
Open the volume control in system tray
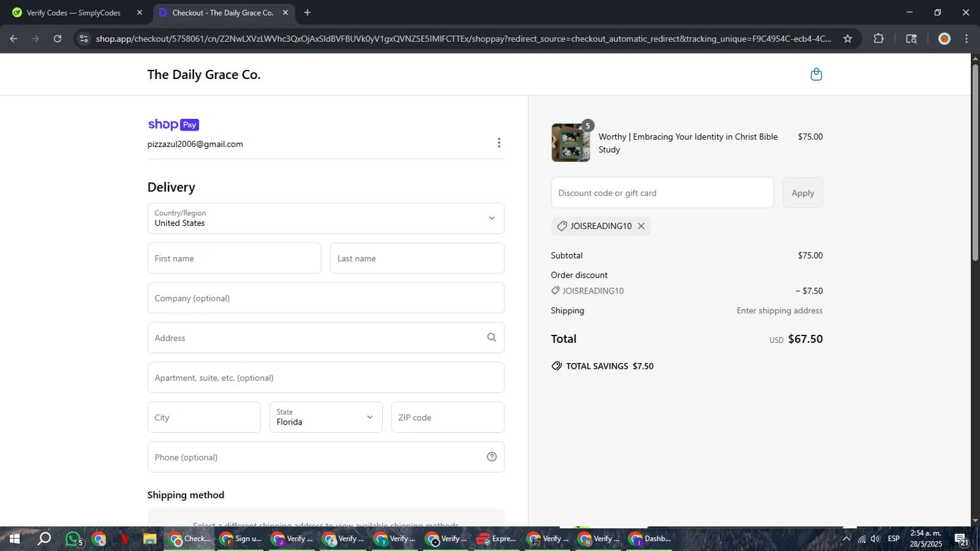pyautogui.click(x=875, y=539)
